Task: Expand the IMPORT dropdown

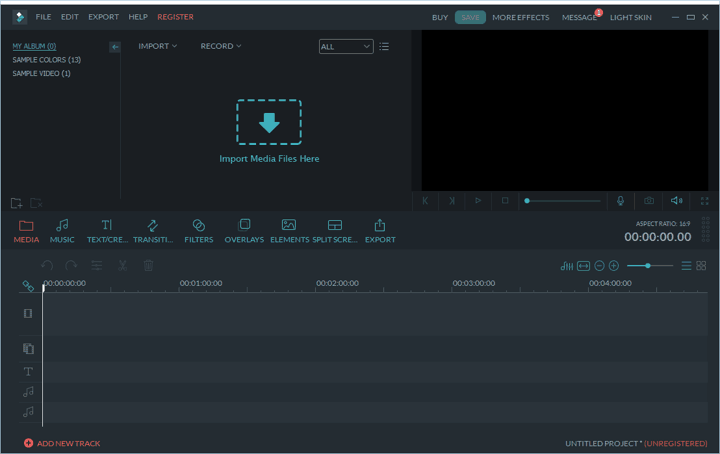Action: pyautogui.click(x=158, y=46)
